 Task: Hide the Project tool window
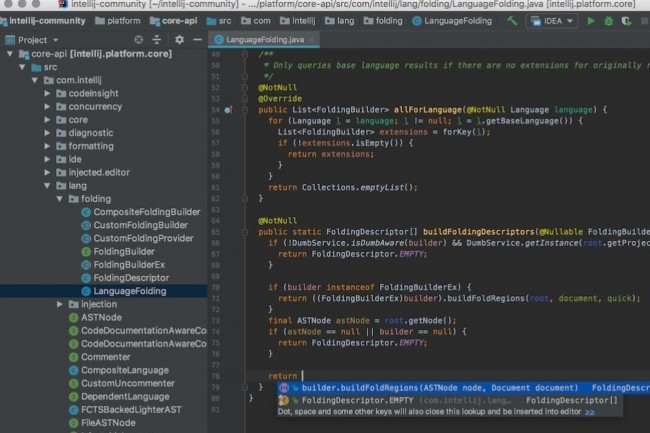(x=198, y=40)
